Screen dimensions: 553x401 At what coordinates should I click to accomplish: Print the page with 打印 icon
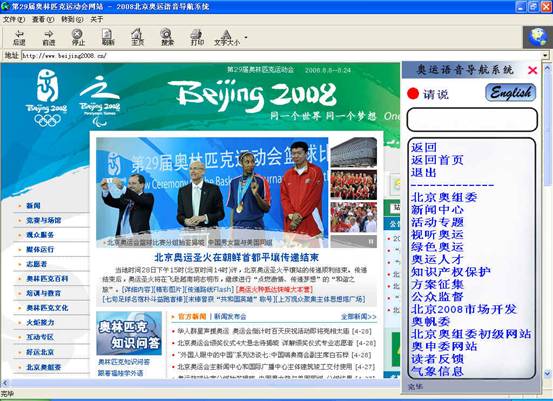(196, 37)
